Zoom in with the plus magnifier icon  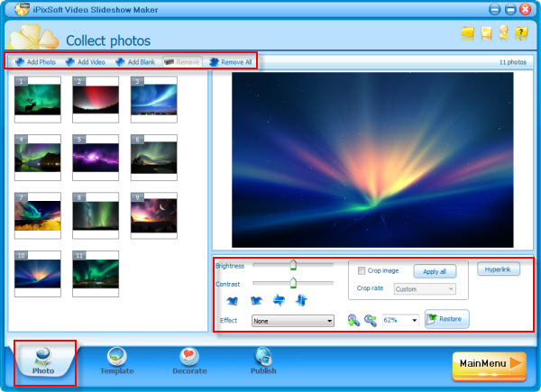click(x=353, y=320)
